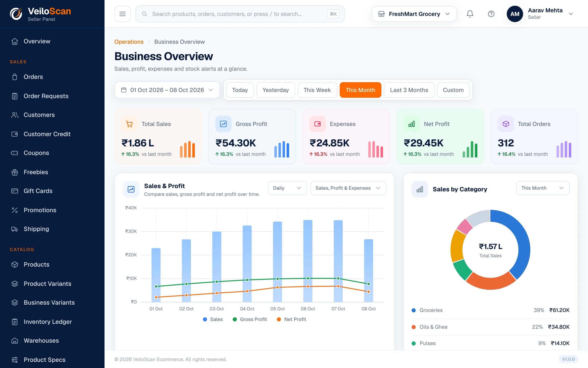Click the Expenses wallet icon
This screenshot has height=368, width=588.
pyautogui.click(x=317, y=124)
